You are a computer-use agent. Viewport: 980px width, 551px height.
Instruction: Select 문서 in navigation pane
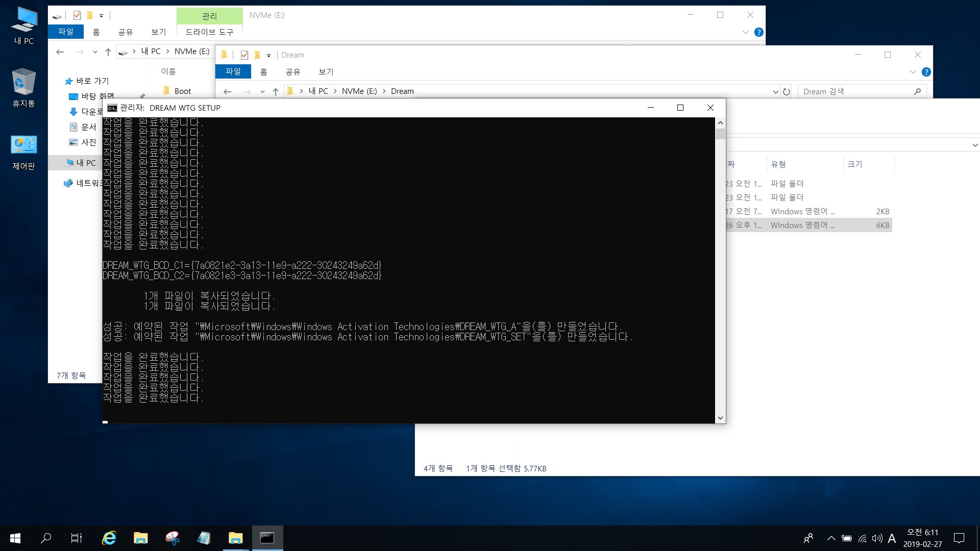tap(89, 127)
